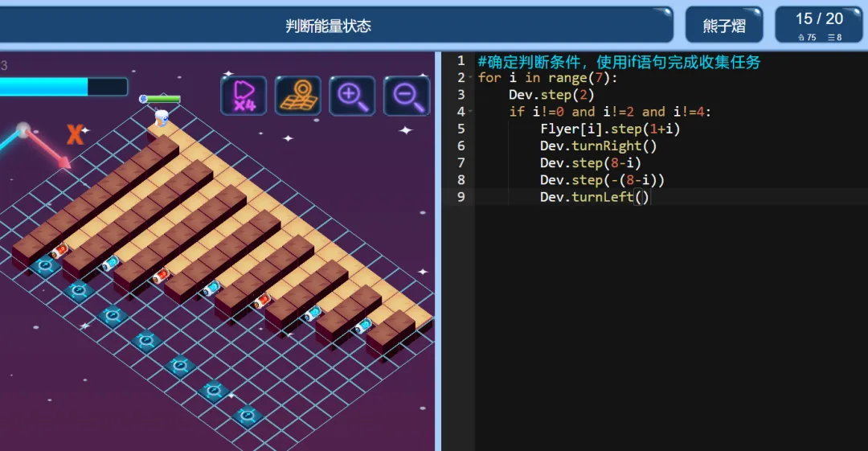Open the 15 / 20 level progress button
The width and height of the screenshot is (868, 451).
[x=819, y=26]
